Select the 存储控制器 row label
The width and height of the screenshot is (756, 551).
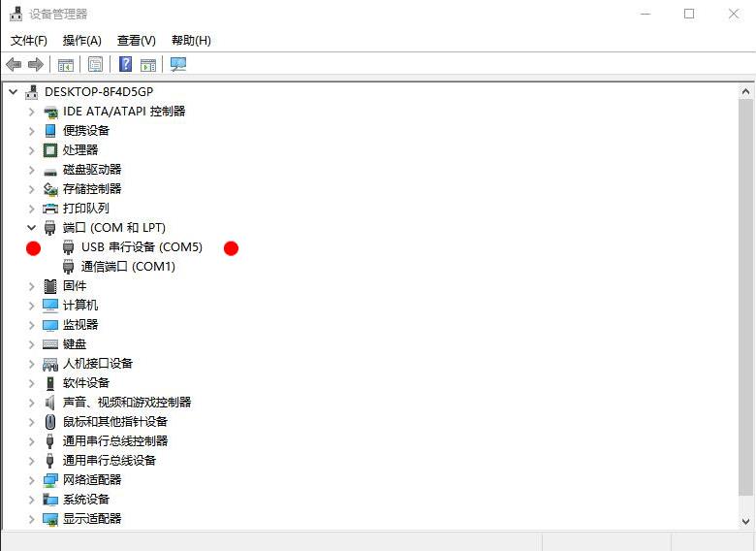coord(92,188)
